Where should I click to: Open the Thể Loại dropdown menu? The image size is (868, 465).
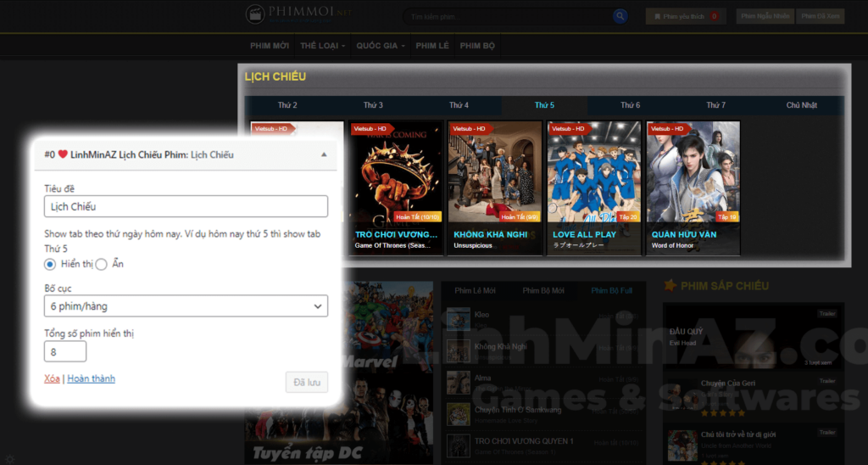322,46
